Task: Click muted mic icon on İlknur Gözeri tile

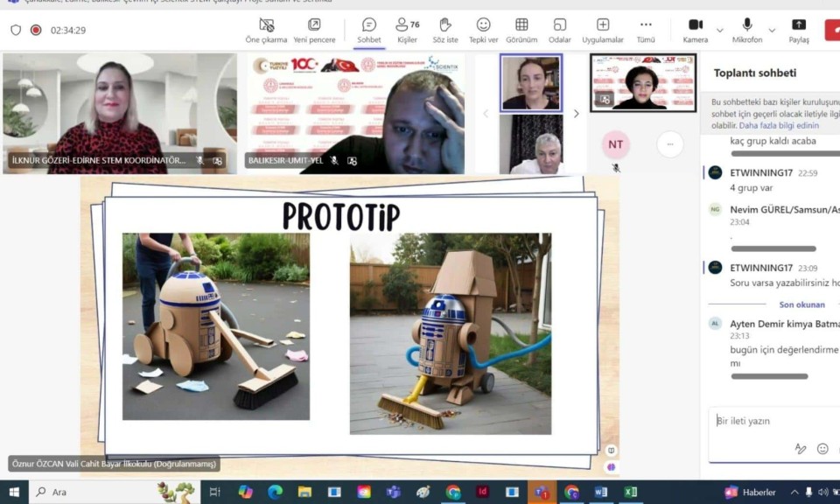Action: (x=199, y=160)
